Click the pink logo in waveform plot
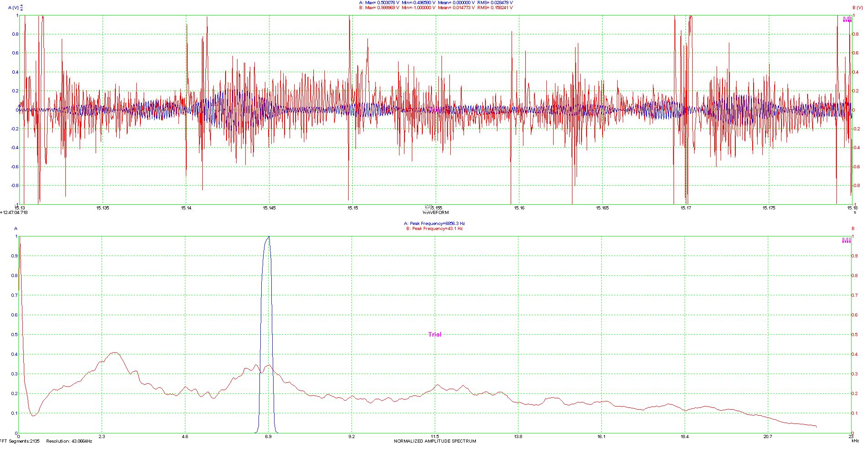This screenshot has height=455, width=868. 847,19
